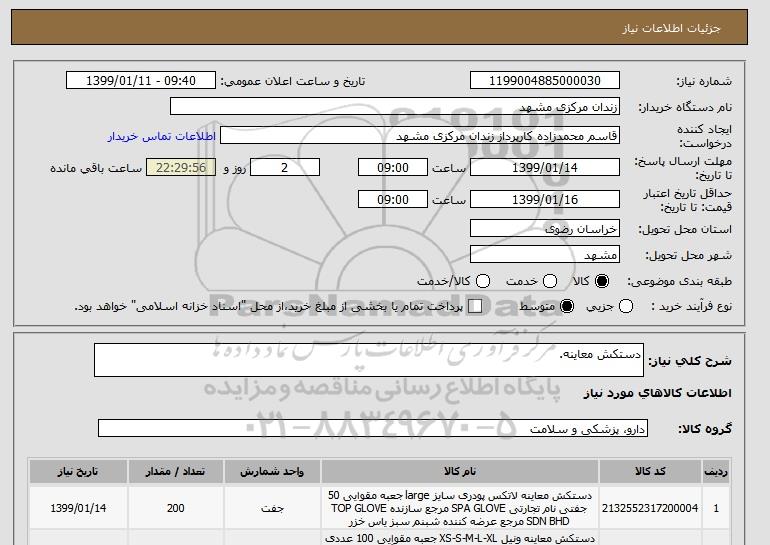The height and width of the screenshot is (545, 770).
Task: Click the شماره نیاز field 1199004885000030
Action: (545, 81)
